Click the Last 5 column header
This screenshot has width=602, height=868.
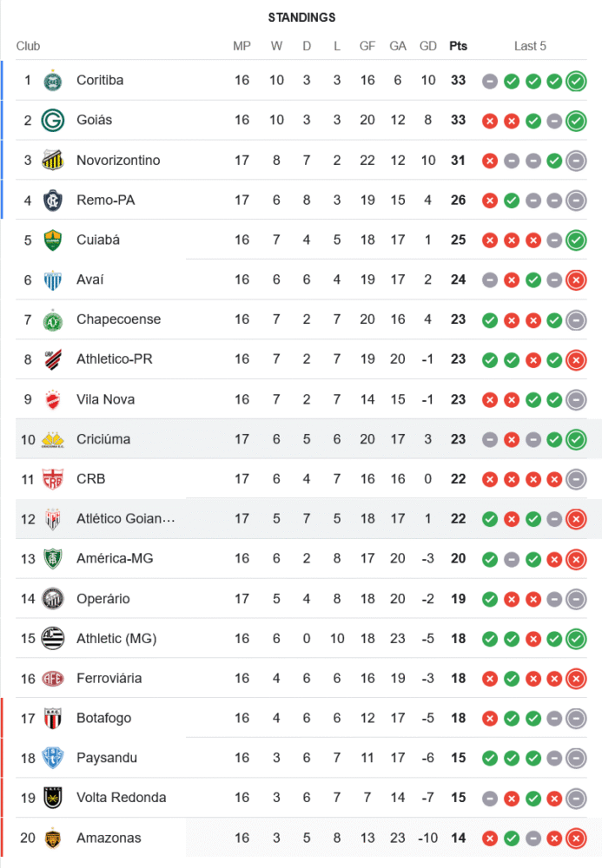(530, 46)
